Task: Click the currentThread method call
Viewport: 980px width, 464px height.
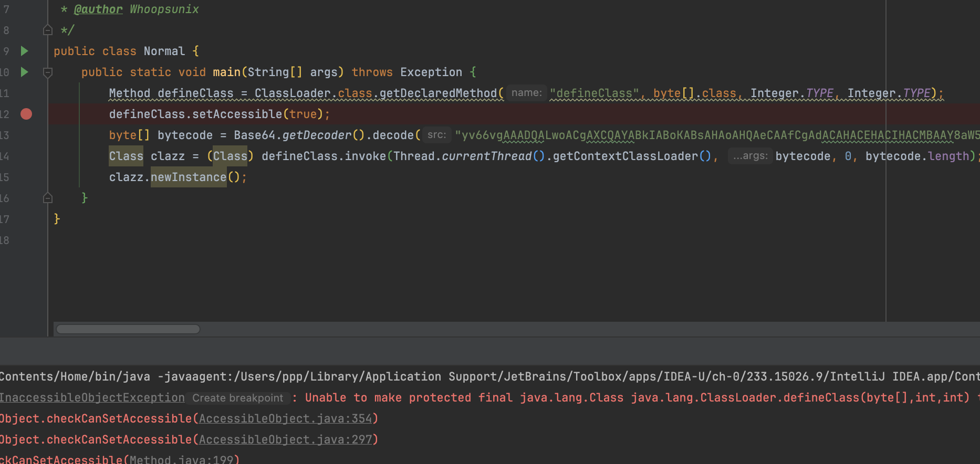Action: click(487, 156)
